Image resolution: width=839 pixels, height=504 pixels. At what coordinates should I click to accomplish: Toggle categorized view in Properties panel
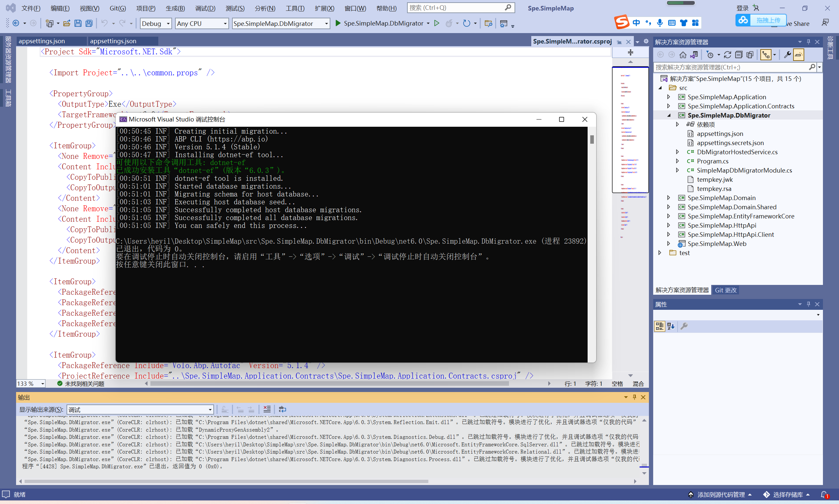pyautogui.click(x=660, y=326)
